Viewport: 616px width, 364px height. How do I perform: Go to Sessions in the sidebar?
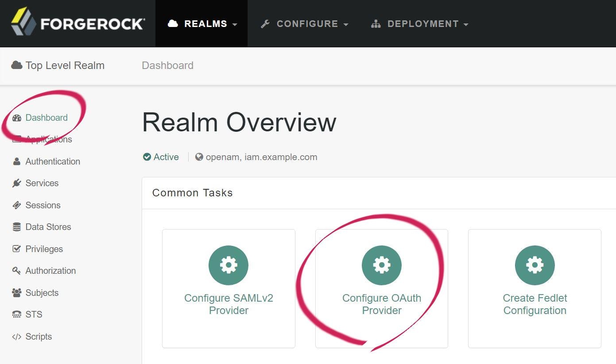pyautogui.click(x=43, y=205)
